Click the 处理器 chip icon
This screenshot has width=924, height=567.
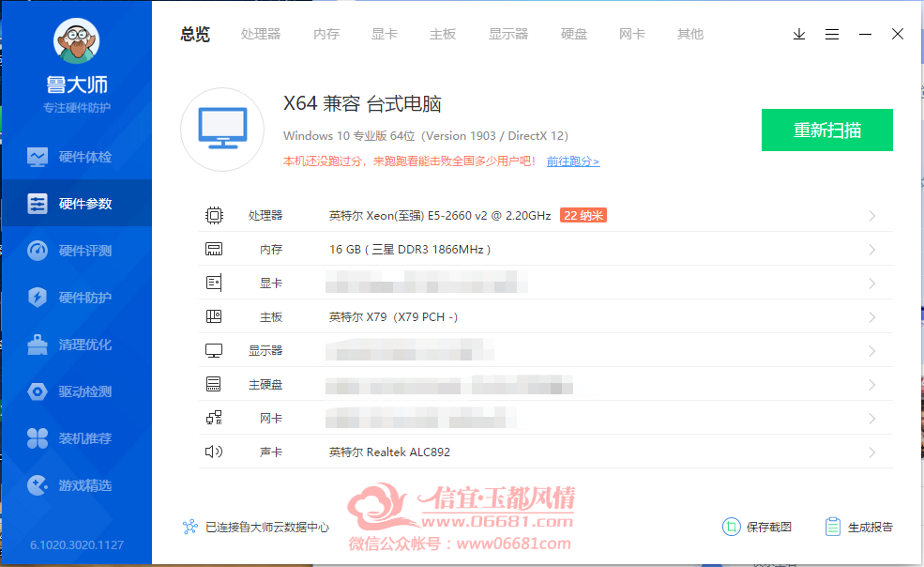click(214, 215)
